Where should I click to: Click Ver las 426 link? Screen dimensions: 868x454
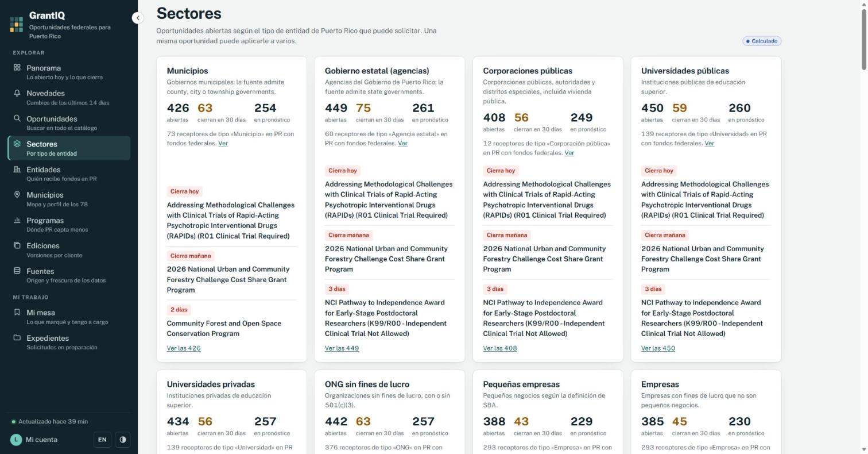point(184,348)
